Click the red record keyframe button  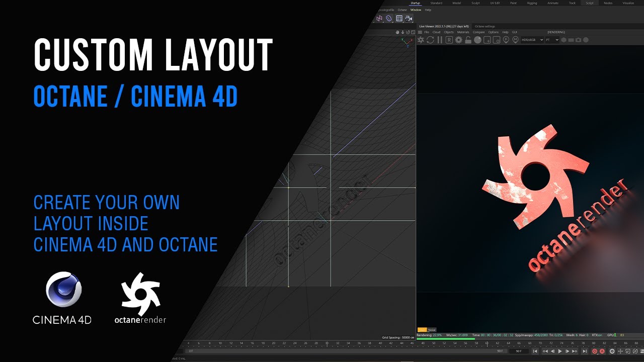point(595,351)
